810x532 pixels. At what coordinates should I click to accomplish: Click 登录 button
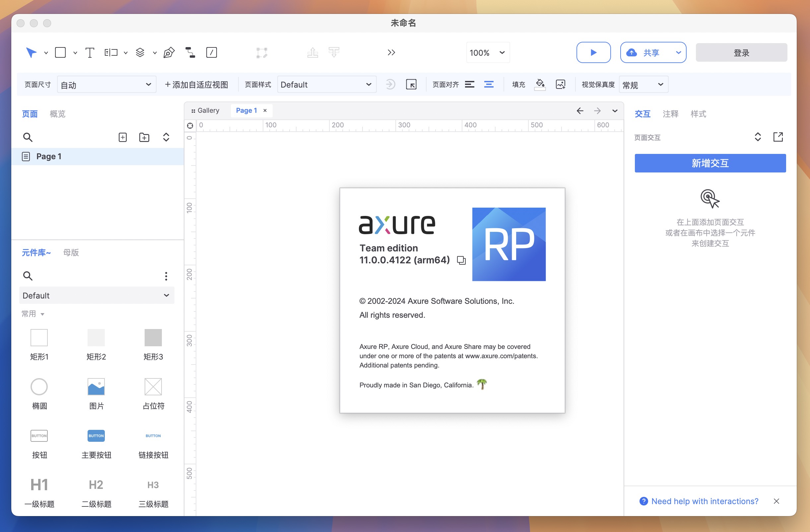pyautogui.click(x=742, y=53)
